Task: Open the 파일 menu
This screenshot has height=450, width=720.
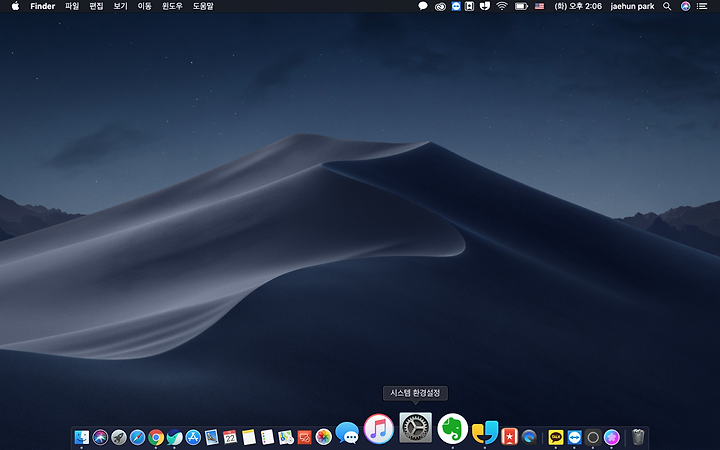Action: pos(72,6)
